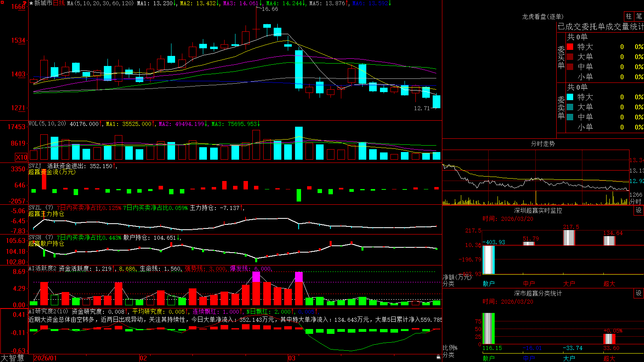Click the 龙虎看盘(逐单) panel title
Image resolution: width=644 pixels, height=362 pixels.
543,16
